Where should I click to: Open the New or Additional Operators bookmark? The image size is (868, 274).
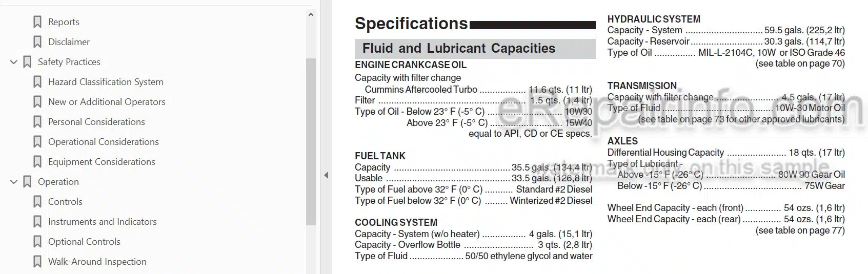tap(107, 102)
